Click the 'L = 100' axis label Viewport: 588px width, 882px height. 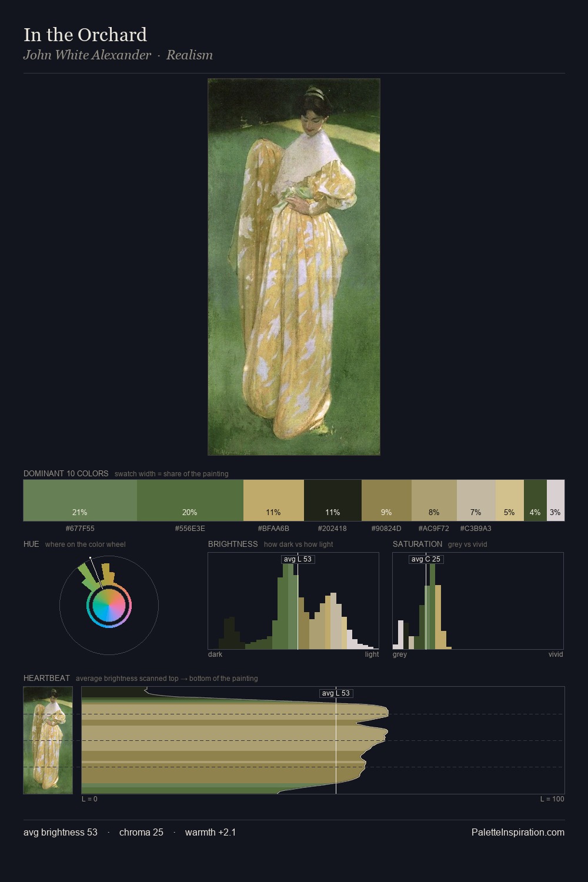click(552, 799)
